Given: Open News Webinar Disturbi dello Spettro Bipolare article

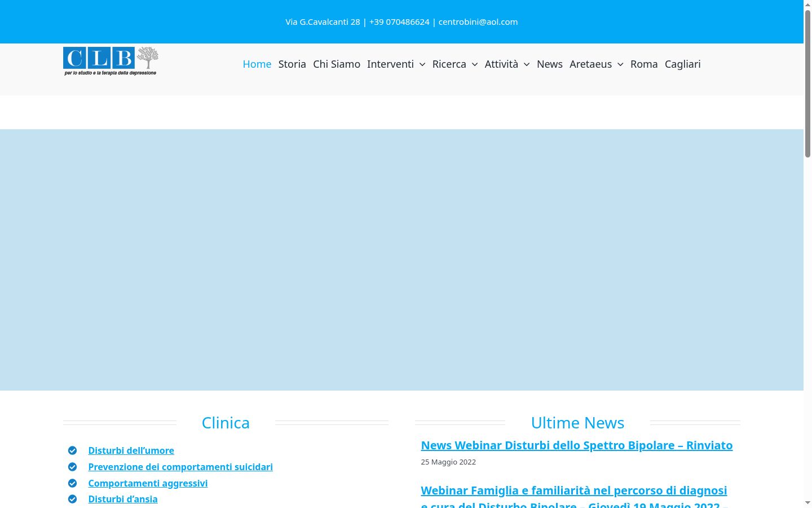Looking at the screenshot, I should [x=577, y=445].
